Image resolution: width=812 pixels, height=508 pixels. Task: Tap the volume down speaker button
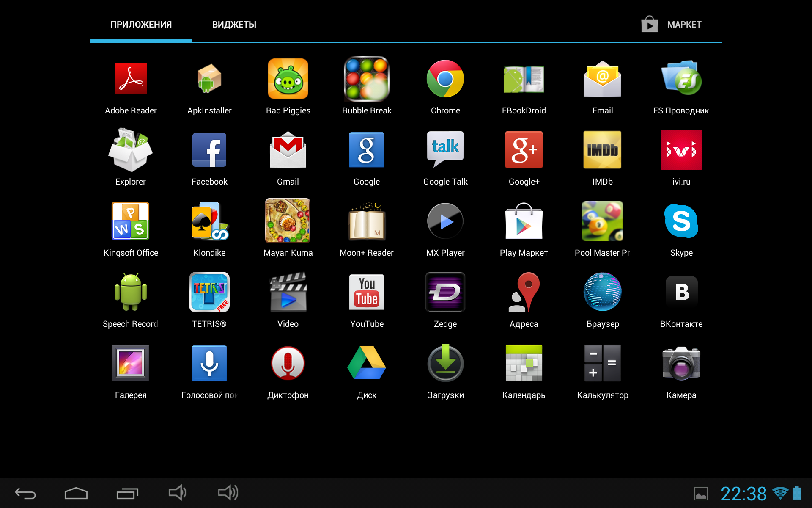point(177,493)
